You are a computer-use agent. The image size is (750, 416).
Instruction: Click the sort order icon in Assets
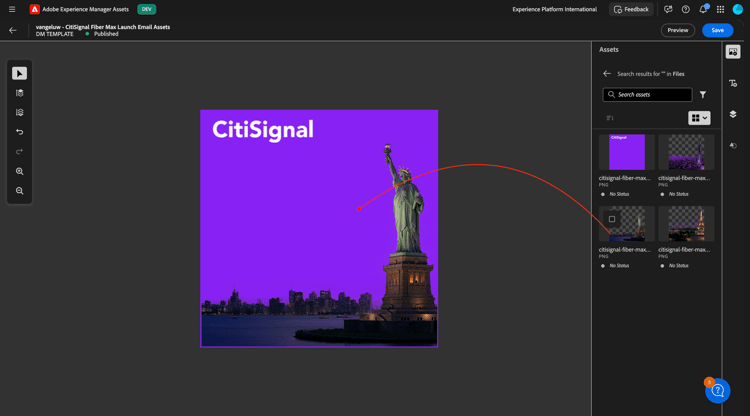(610, 118)
